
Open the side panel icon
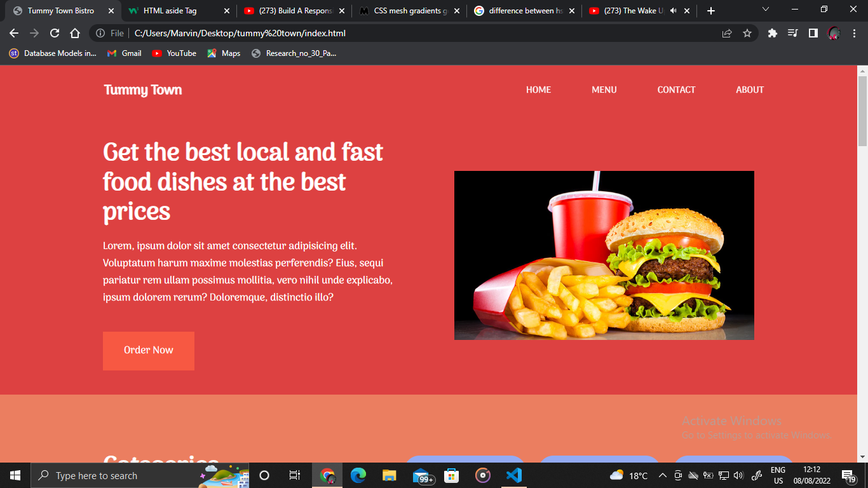coord(813,33)
